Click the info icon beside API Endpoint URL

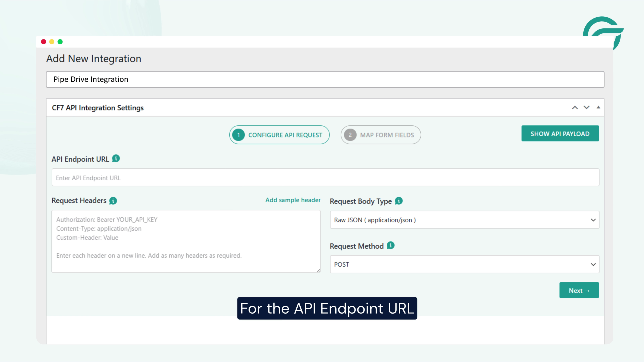pos(116,159)
